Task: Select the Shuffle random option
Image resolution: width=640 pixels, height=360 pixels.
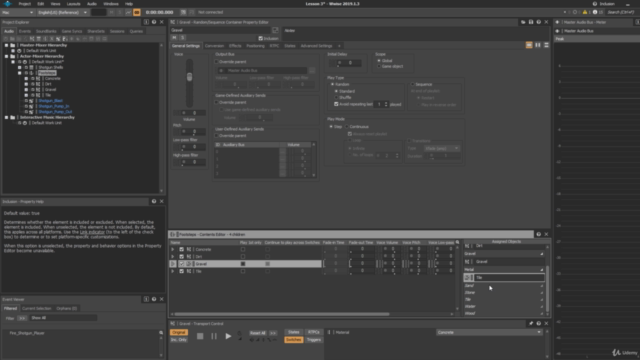Action: coord(336,98)
